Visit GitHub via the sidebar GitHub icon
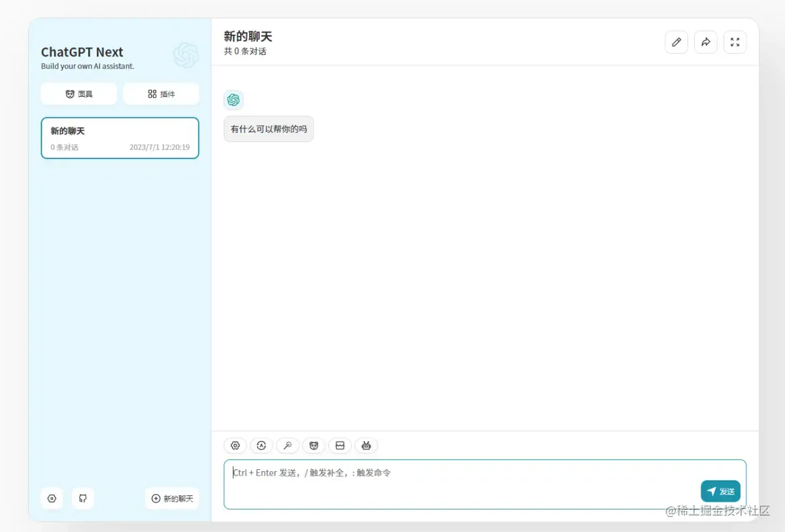The width and height of the screenshot is (785, 532). pos(83,499)
